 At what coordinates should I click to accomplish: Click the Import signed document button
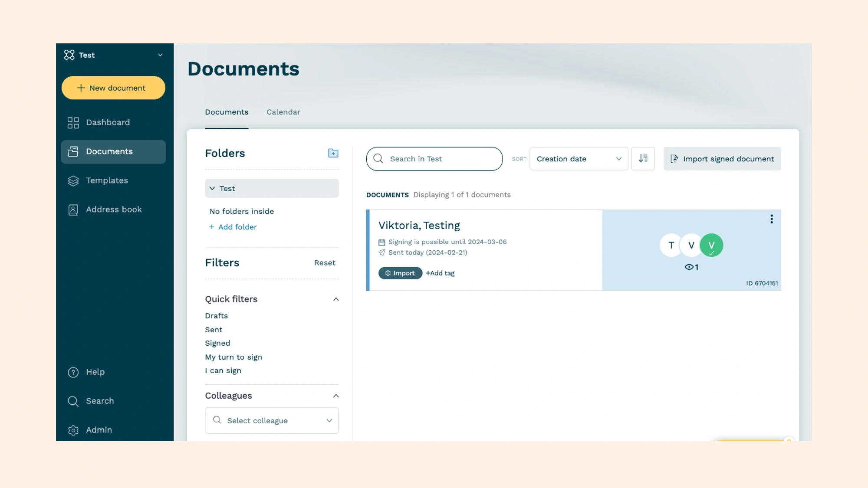(722, 158)
